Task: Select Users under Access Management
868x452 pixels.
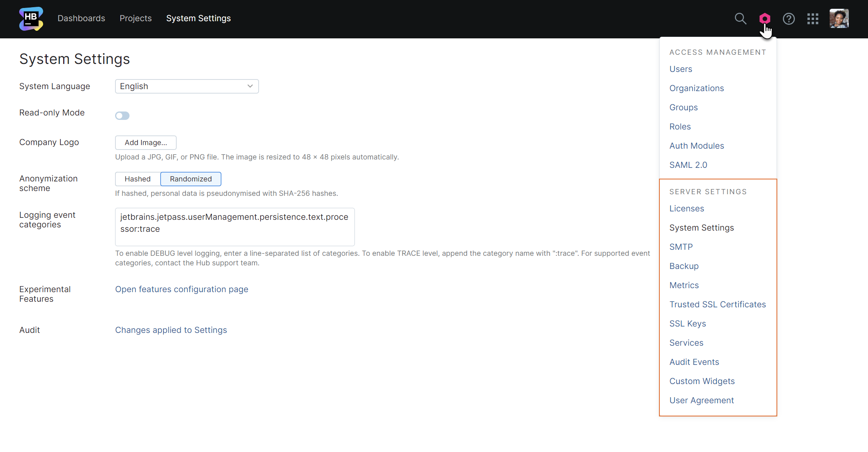Action: point(681,69)
